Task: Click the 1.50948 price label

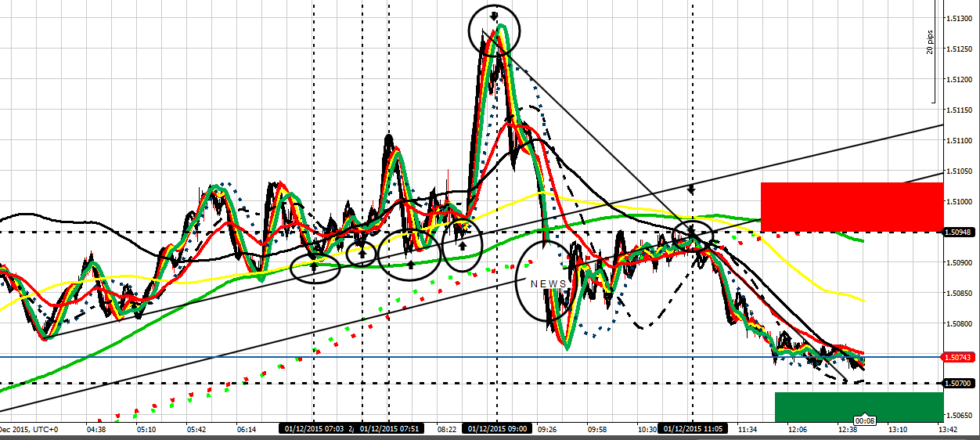Action: point(960,232)
